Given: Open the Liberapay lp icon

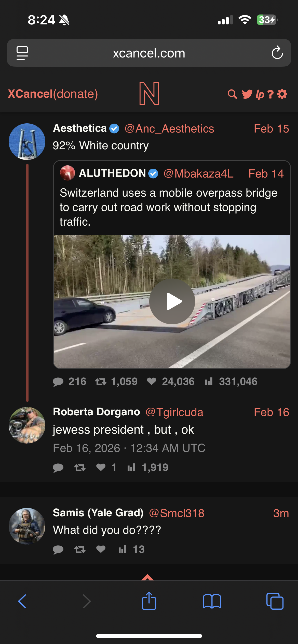Looking at the screenshot, I should 260,95.
